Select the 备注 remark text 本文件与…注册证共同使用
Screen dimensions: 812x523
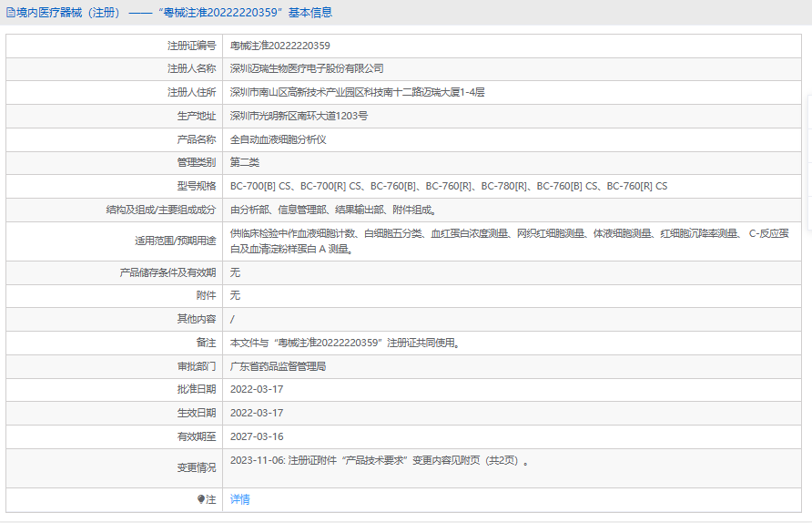(345, 343)
